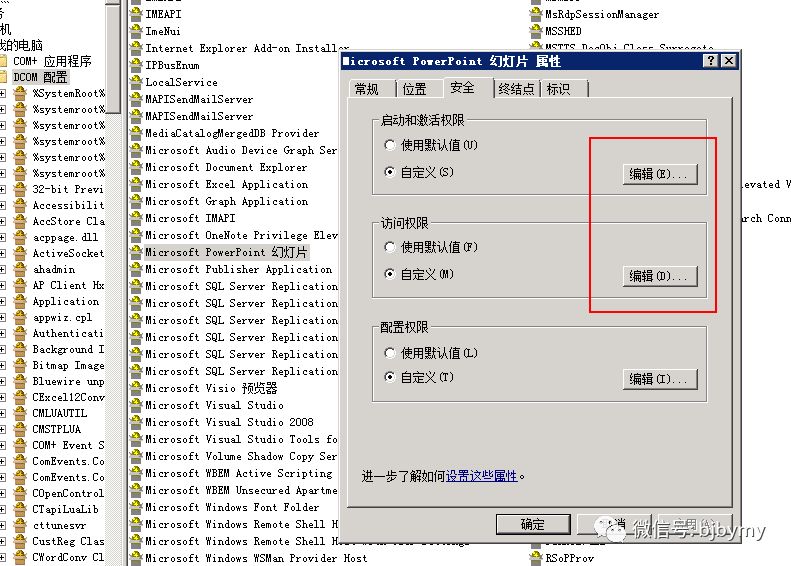This screenshot has width=791, height=566.
Task: Select Microsoft Visual Studio Tools item
Action: point(241,439)
